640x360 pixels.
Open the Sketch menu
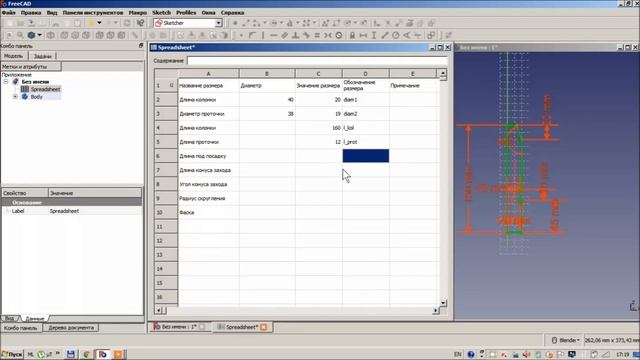click(161, 13)
